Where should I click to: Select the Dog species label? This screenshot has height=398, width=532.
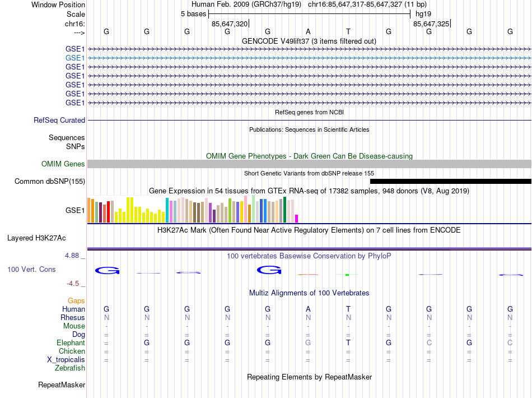point(78,335)
